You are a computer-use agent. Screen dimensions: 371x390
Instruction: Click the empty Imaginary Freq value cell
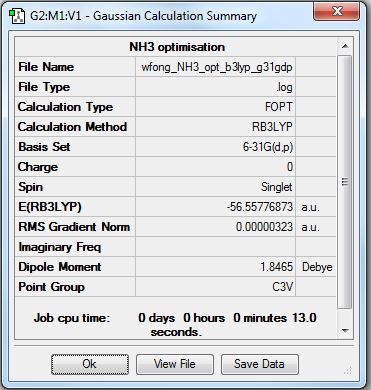pyautogui.click(x=215, y=247)
